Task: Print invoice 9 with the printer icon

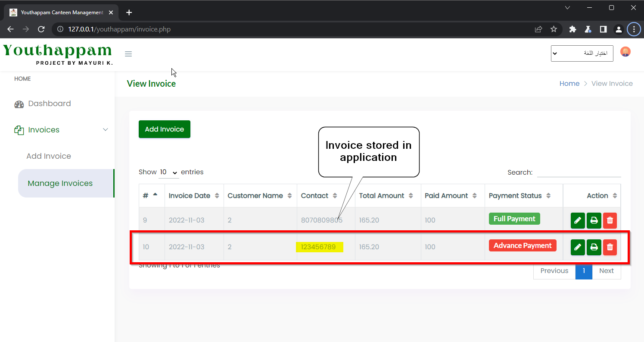Action: (594, 220)
